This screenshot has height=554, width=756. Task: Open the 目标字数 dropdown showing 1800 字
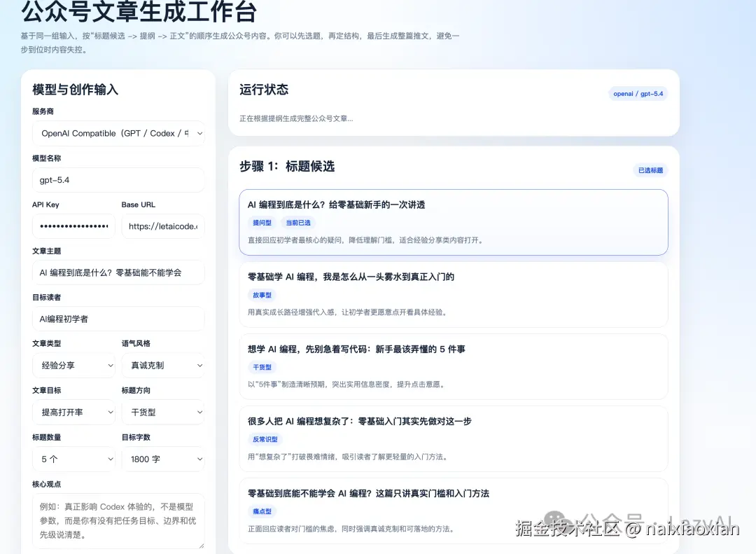tap(163, 459)
